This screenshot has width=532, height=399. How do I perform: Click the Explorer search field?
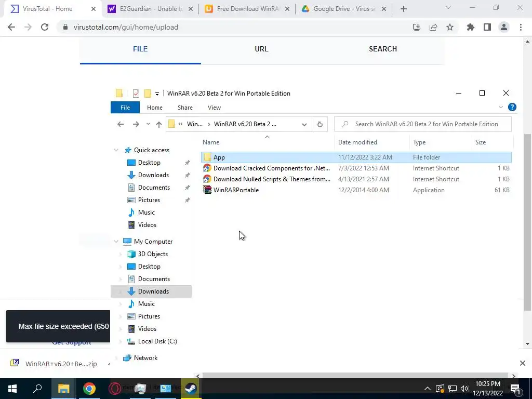click(x=423, y=124)
